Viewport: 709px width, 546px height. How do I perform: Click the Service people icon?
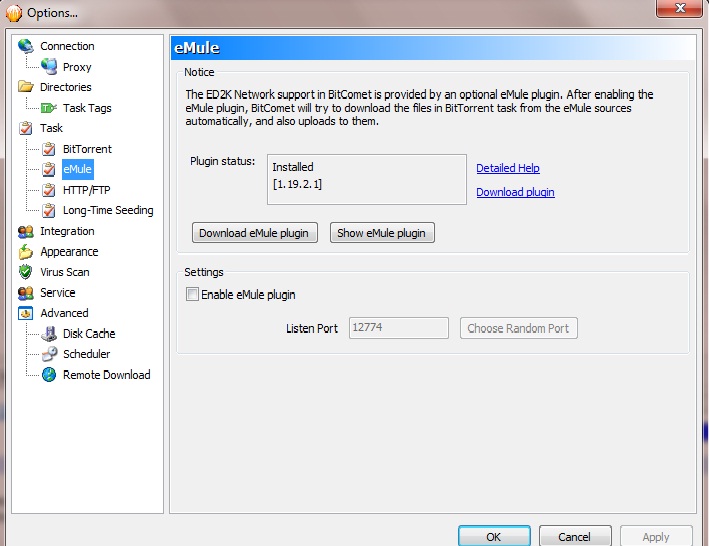26,293
